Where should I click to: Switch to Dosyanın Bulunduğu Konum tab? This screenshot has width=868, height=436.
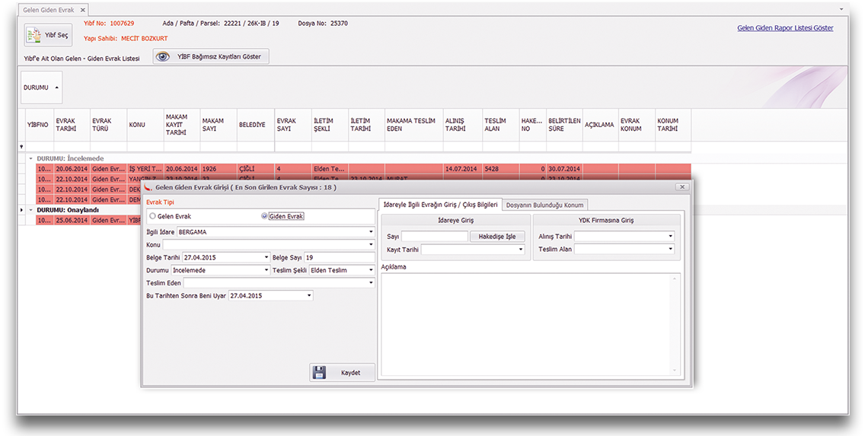tap(544, 205)
